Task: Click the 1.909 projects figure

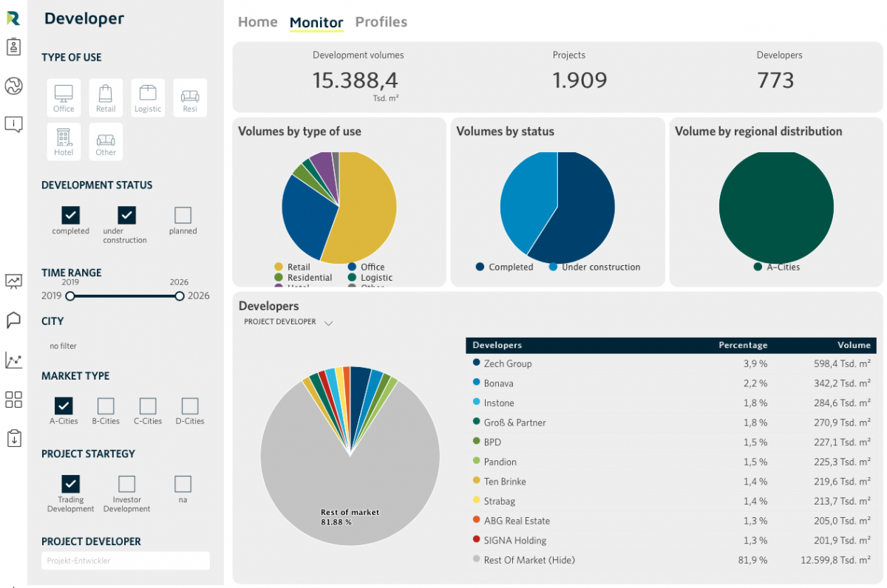Action: click(x=580, y=81)
